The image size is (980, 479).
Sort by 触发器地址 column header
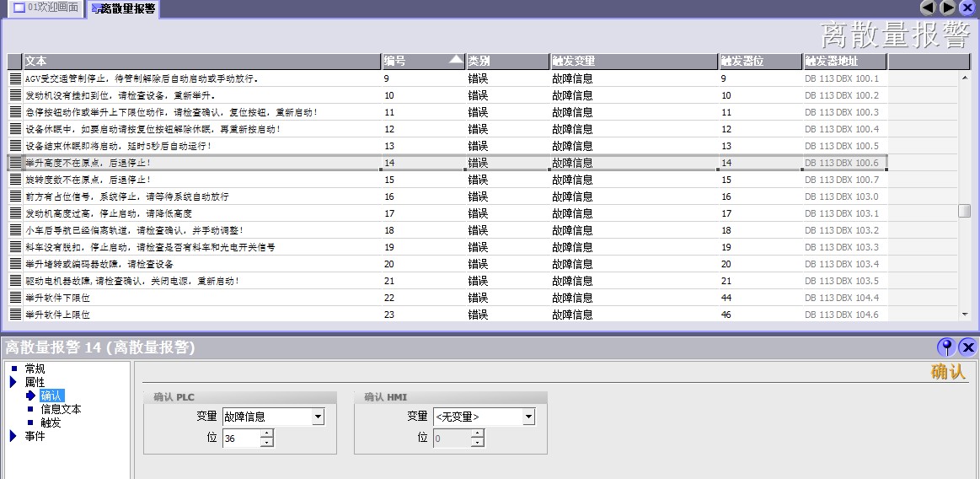pyautogui.click(x=845, y=62)
